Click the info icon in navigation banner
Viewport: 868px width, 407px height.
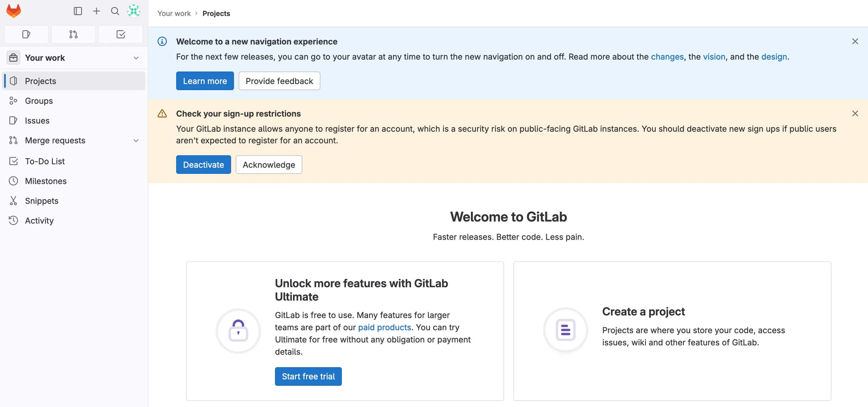[162, 42]
